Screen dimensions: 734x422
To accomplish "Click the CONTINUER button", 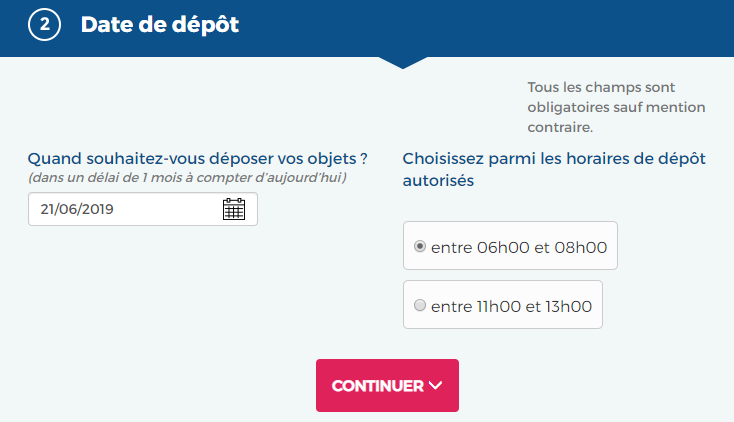I will pos(387,385).
